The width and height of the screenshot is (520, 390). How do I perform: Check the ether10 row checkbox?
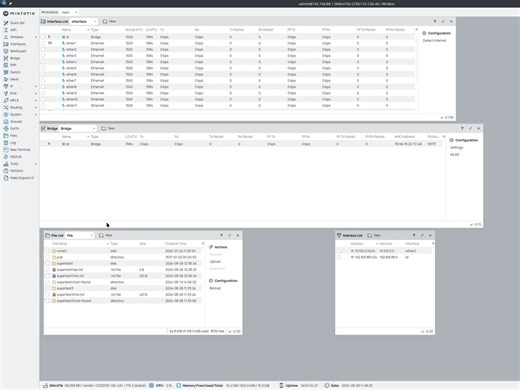43,99
